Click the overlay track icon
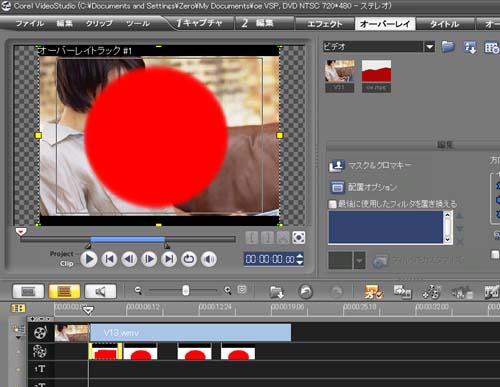 click(x=39, y=351)
